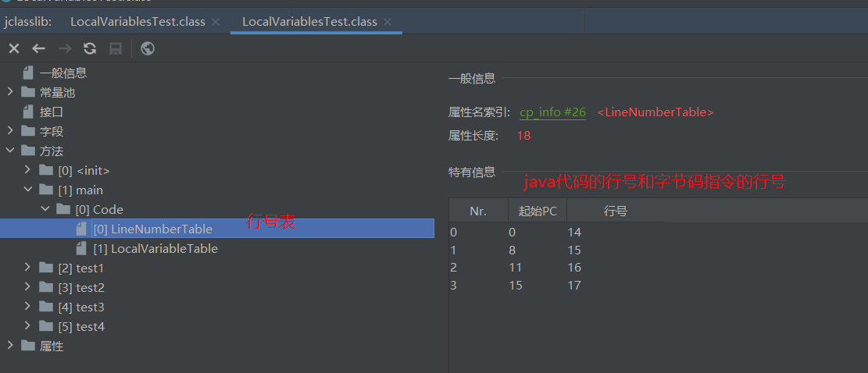Click the Nr. column header
The width and height of the screenshot is (868, 373).
point(478,211)
